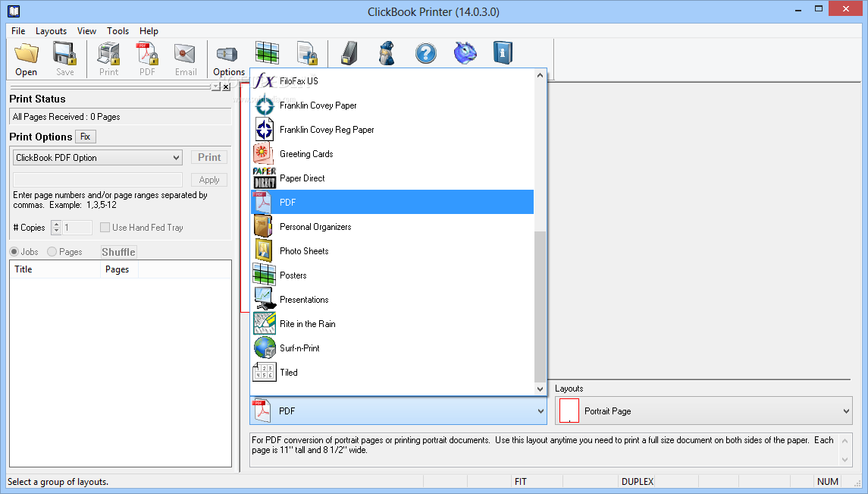Click FIT in status bar

coord(521,482)
